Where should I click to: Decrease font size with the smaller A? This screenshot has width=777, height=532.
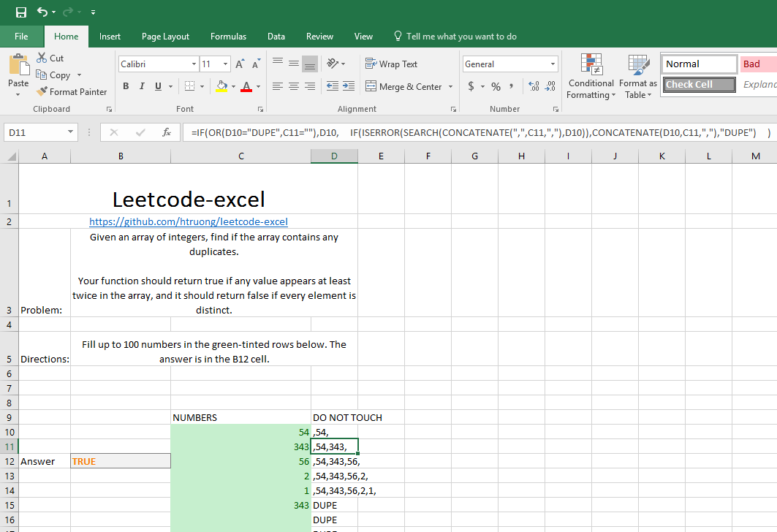point(256,64)
